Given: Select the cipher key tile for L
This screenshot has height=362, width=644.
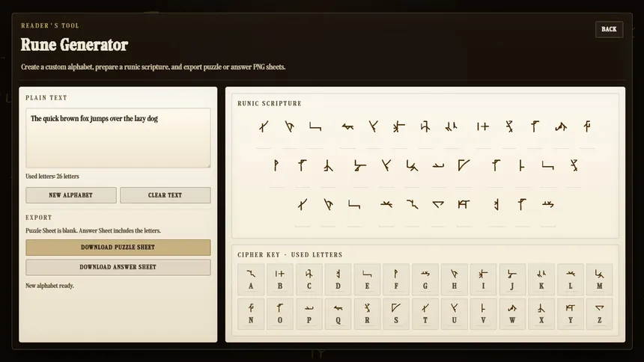Looking at the screenshot, I should [x=571, y=280].
